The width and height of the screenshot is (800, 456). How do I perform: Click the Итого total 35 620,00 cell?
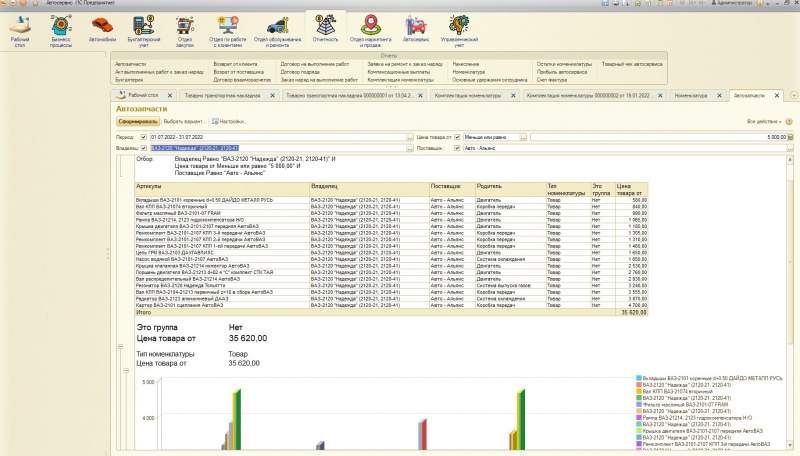(x=632, y=312)
